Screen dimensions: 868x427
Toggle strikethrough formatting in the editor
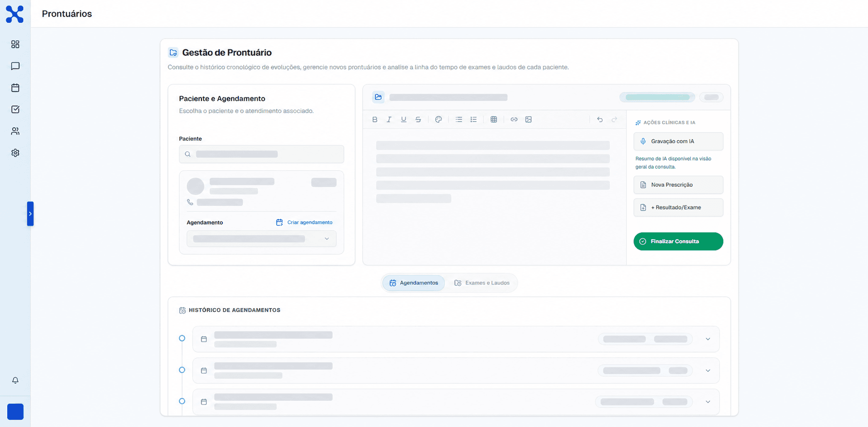tap(418, 119)
